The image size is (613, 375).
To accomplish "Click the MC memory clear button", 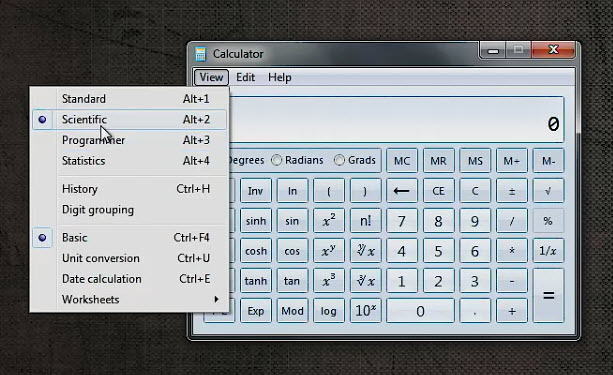I will (x=402, y=161).
